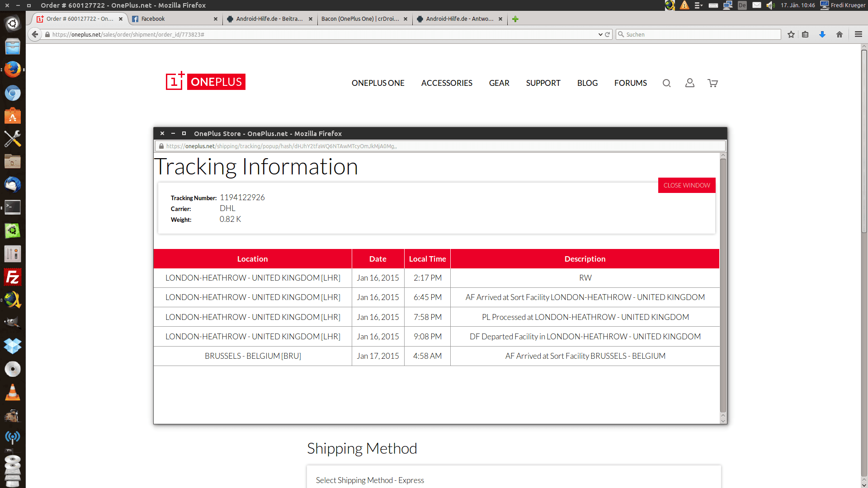Open the mail indicator in top panel
868x488 pixels.
[757, 5]
